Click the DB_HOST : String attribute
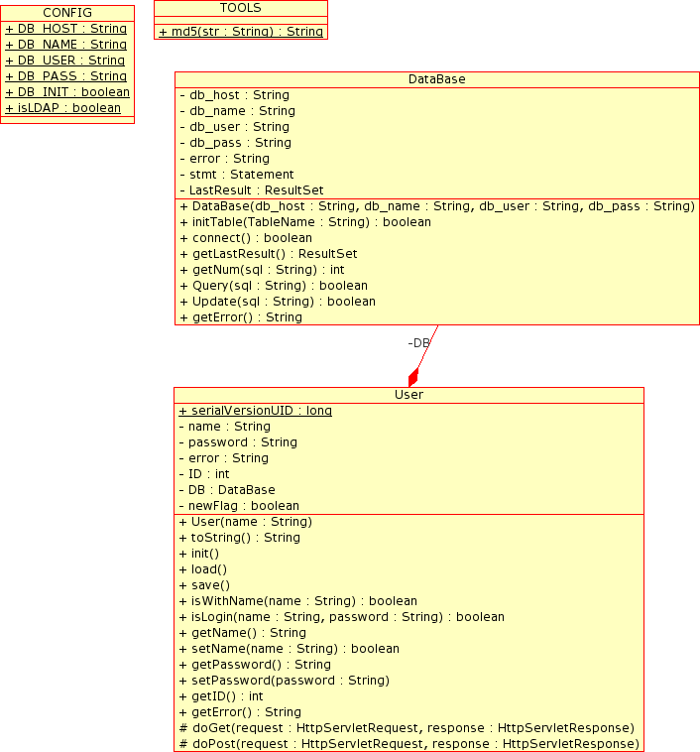The image size is (700, 752). 66,29
